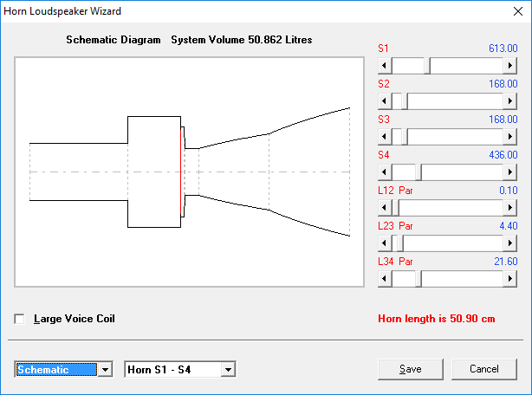Click the S2 slider left arrow

tap(385, 101)
